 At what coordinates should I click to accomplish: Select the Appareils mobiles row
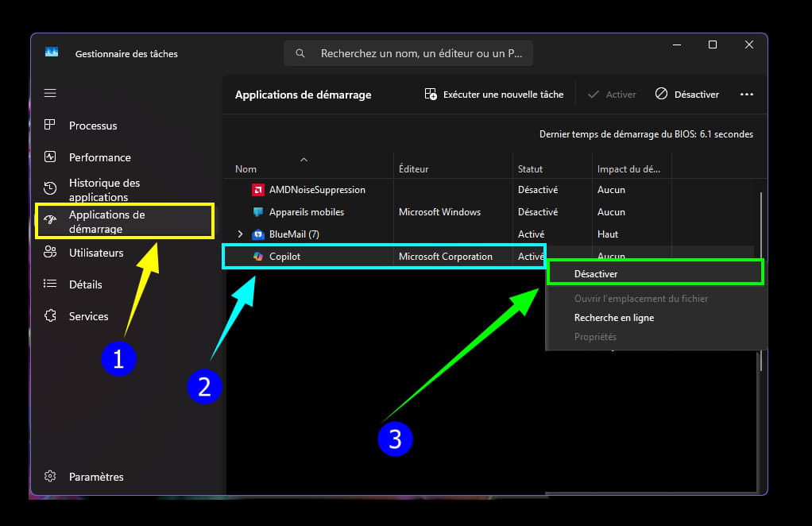coord(306,212)
